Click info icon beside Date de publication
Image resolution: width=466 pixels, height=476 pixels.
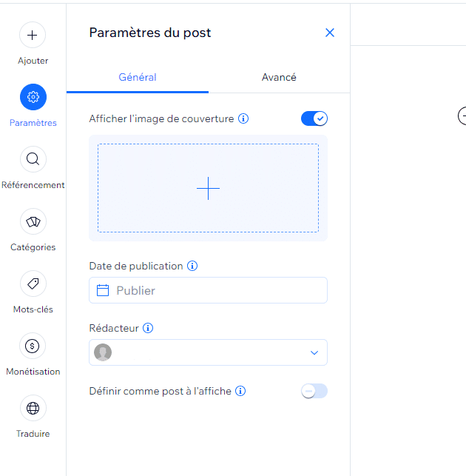click(x=192, y=266)
